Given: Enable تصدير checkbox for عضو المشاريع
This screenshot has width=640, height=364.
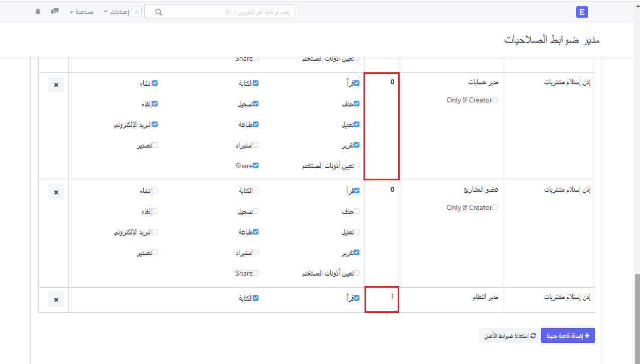Looking at the screenshot, I should (155, 253).
